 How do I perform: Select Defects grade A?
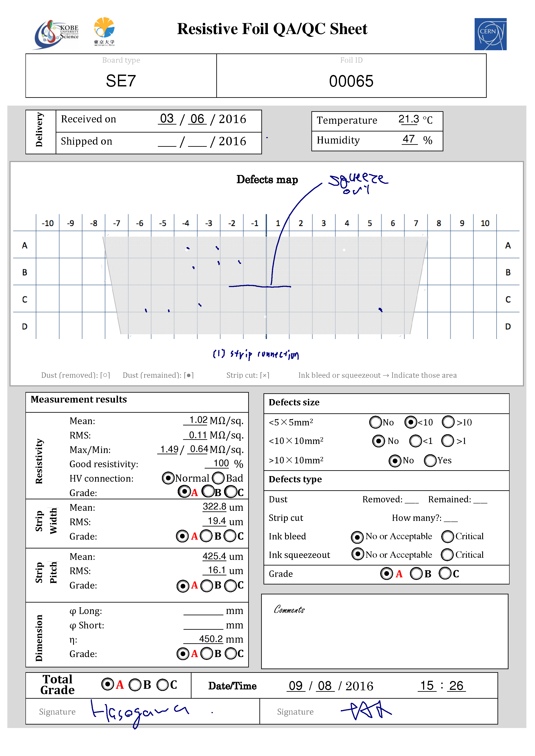coord(386,573)
